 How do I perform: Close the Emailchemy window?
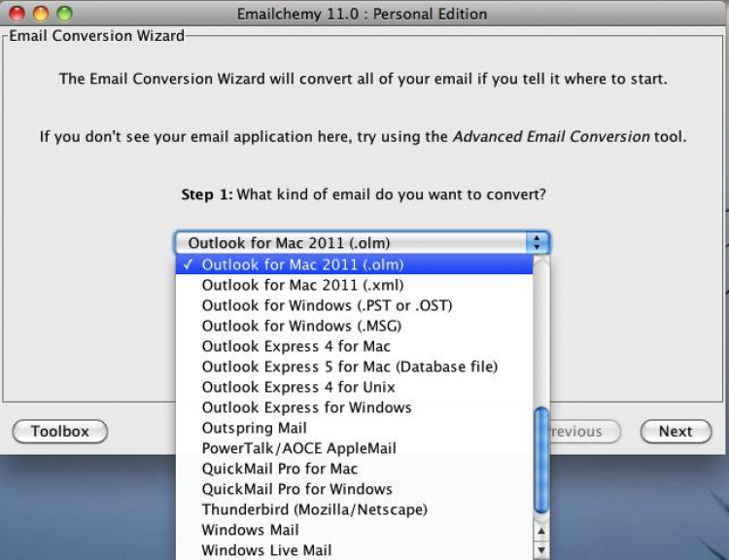point(17,14)
